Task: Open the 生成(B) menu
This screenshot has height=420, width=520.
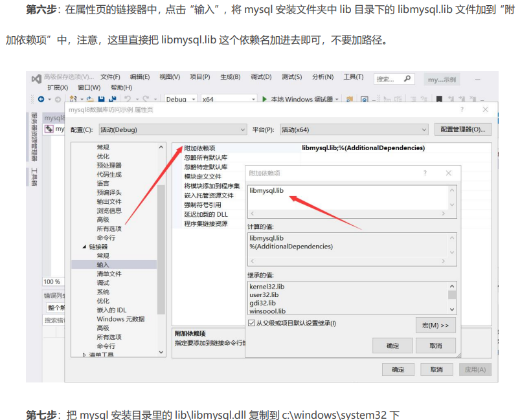Action: [x=231, y=77]
